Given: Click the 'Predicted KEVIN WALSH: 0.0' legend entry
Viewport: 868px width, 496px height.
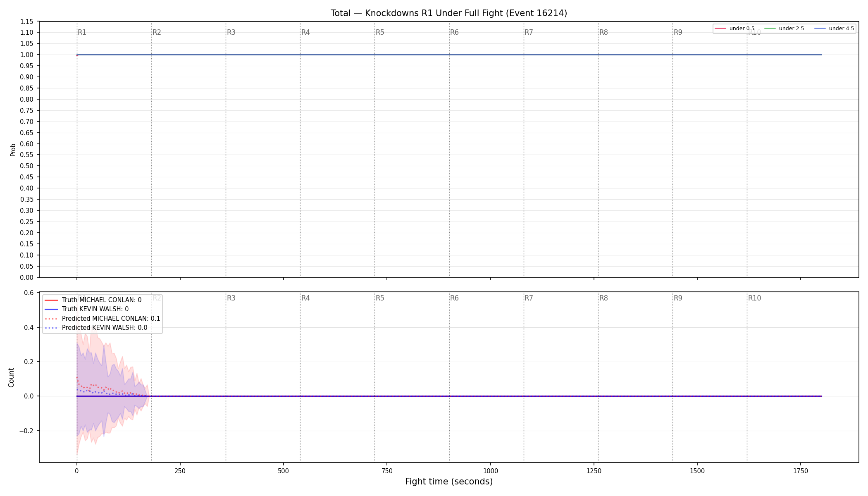Looking at the screenshot, I should (x=95, y=328).
